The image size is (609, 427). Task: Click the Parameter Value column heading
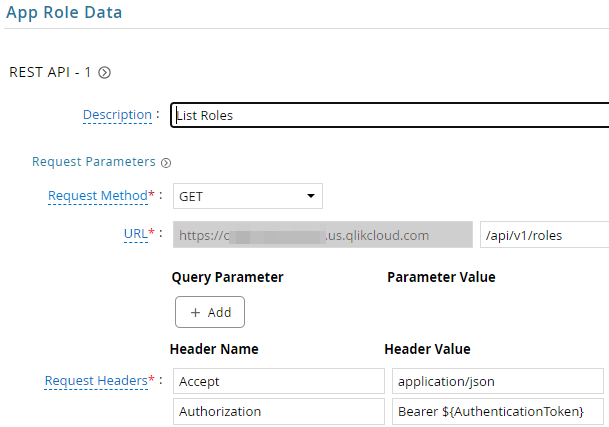pos(441,277)
